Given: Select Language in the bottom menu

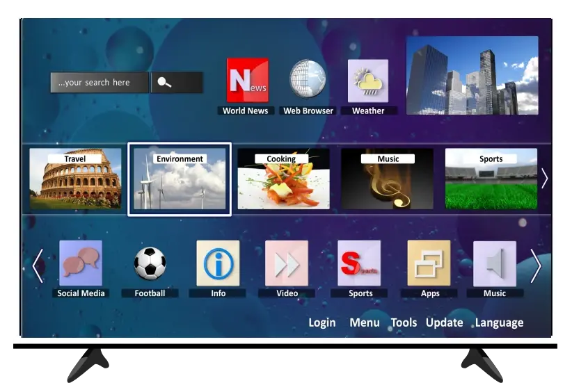Looking at the screenshot, I should click(499, 322).
